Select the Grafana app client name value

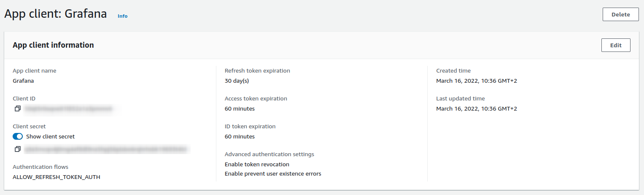[x=23, y=81]
